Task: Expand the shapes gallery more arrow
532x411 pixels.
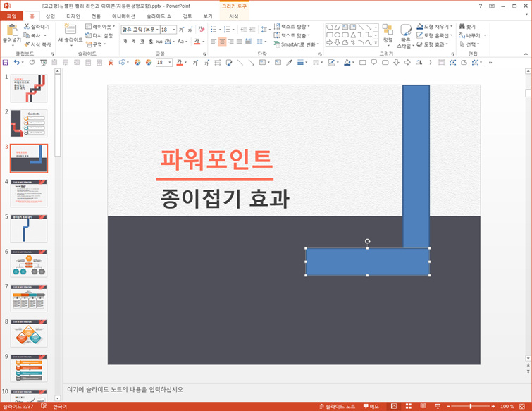Action: pyautogui.click(x=376, y=43)
